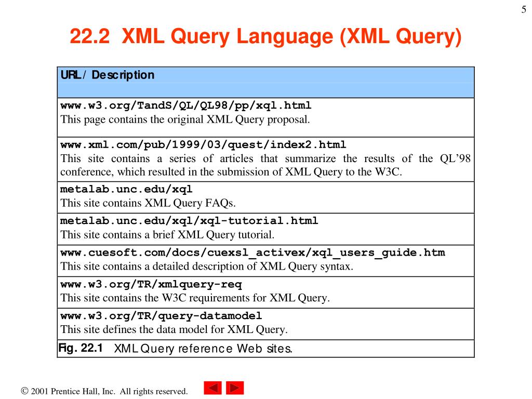Viewport: 532px width, 399px height.
Task: Open metalab.unc.edu/xql/xql-tutorial.html URL
Action: [189, 221]
